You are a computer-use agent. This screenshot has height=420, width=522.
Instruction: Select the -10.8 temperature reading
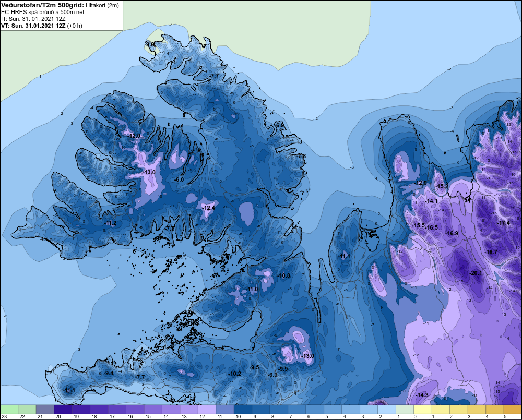click(x=283, y=275)
